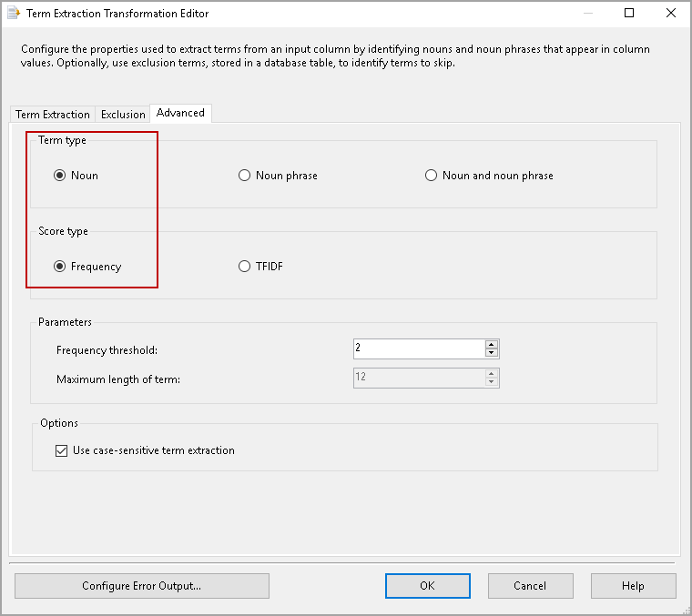Toggle case-sensitive term extraction checkbox

62,450
